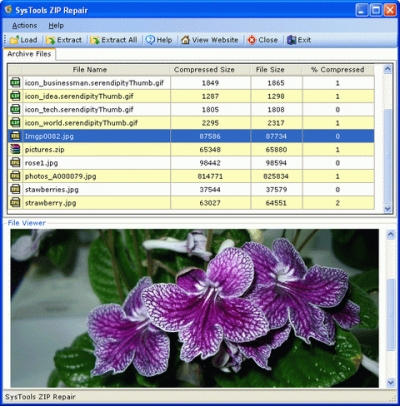Image resolution: width=400 pixels, height=407 pixels.
Task: Click the Extract All toolbar icon
Action: click(x=95, y=40)
